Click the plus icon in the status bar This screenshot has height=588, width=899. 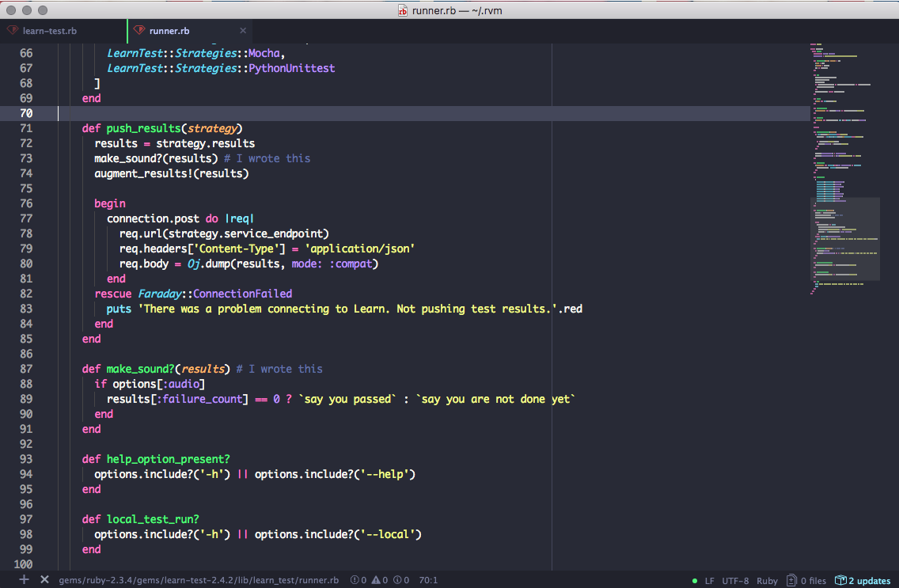click(24, 580)
